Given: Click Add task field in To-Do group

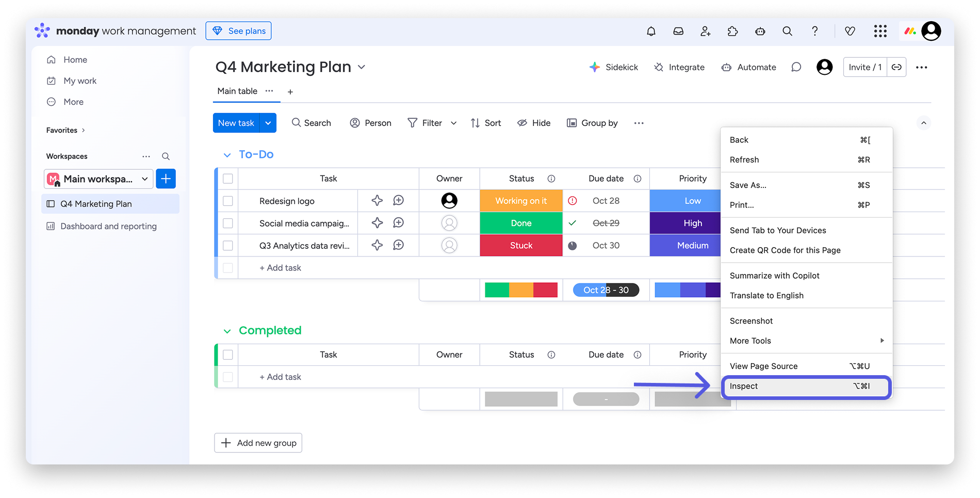Looking at the screenshot, I should tap(328, 268).
